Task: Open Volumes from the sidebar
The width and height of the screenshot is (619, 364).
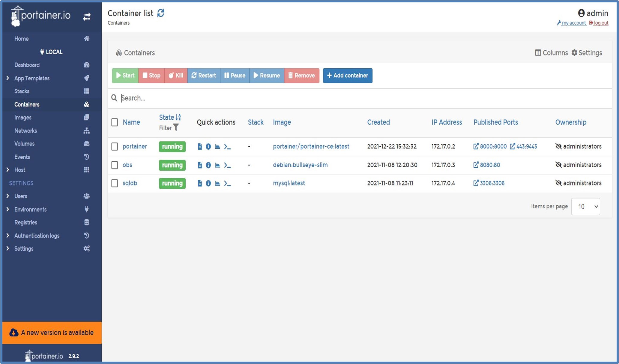Action: point(24,144)
